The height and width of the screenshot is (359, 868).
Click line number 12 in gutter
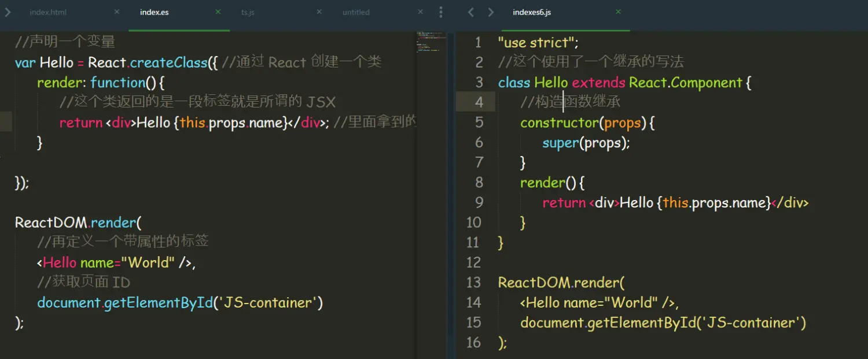click(474, 262)
